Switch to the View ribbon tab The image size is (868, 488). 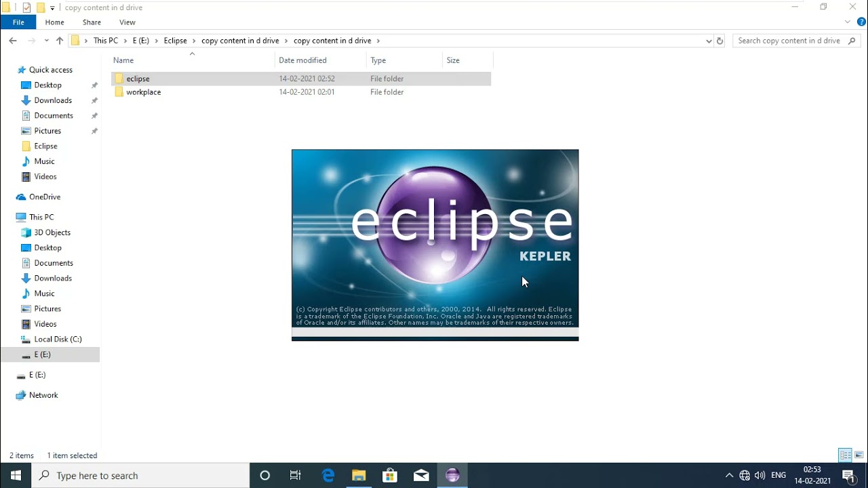pos(127,22)
